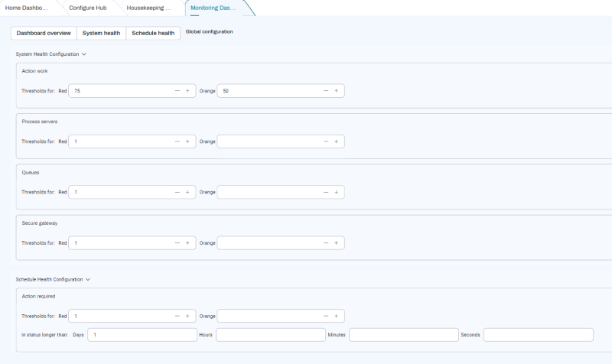The width and height of the screenshot is (612, 364).
Task: Collapse the System Health Configuration section
Action: pos(84,54)
